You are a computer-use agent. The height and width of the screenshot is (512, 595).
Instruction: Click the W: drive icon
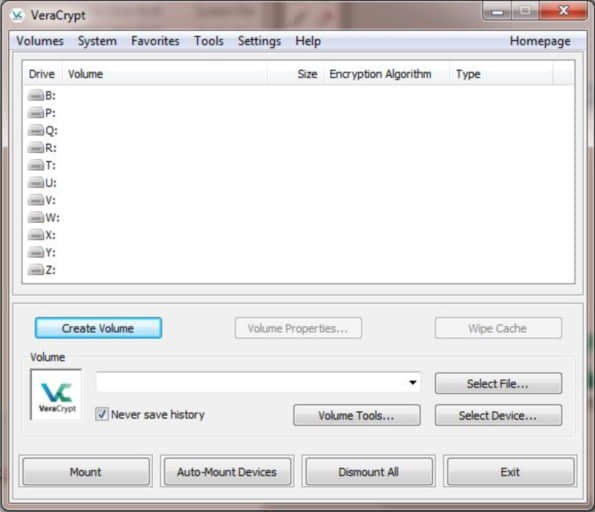click(36, 217)
